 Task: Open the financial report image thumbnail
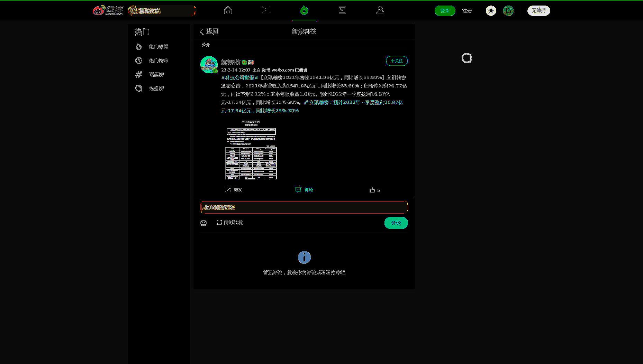(x=251, y=149)
